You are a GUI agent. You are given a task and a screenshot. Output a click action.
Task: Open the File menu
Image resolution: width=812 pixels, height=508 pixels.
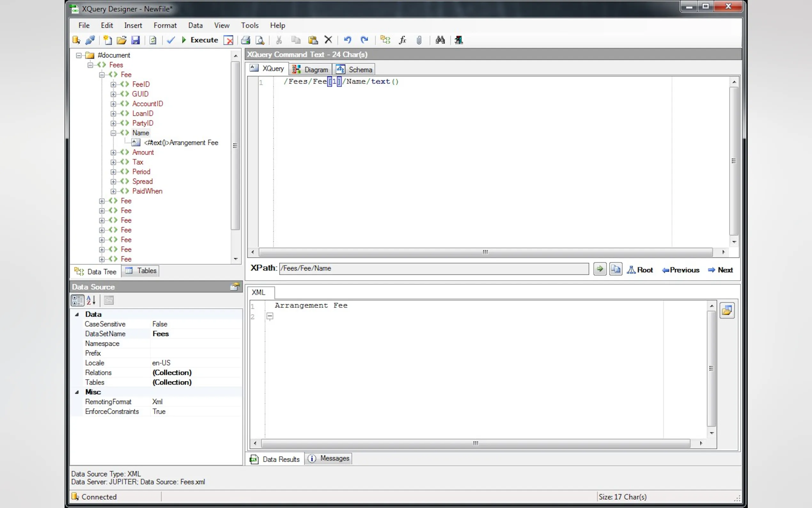84,26
